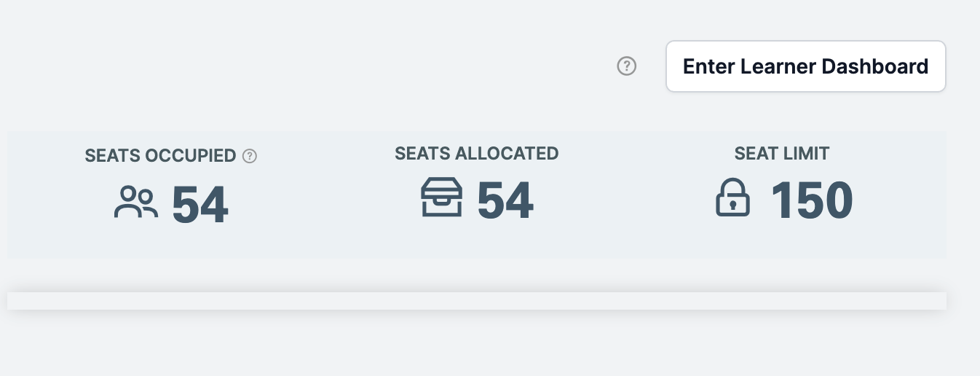Click the word LIMIT in the last stat heading
The height and width of the screenshot is (376, 980).
tap(807, 153)
